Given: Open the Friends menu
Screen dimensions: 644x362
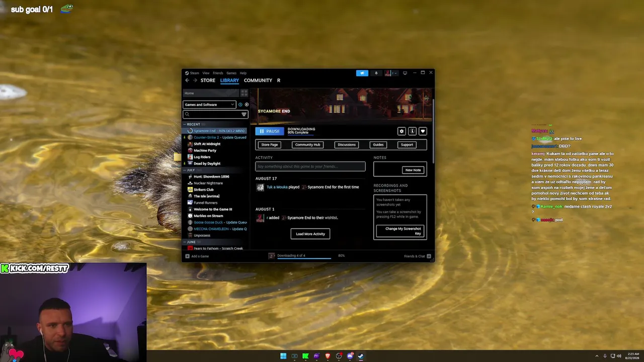Looking at the screenshot, I should pyautogui.click(x=218, y=73).
